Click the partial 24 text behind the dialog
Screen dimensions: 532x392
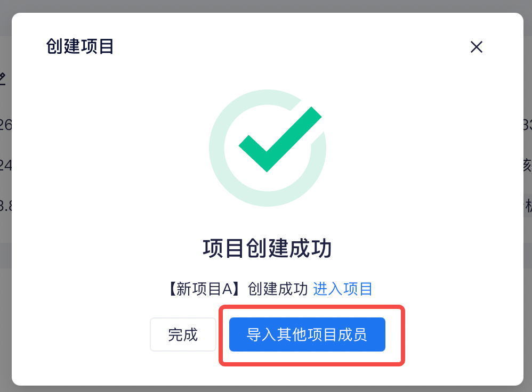click(x=5, y=166)
